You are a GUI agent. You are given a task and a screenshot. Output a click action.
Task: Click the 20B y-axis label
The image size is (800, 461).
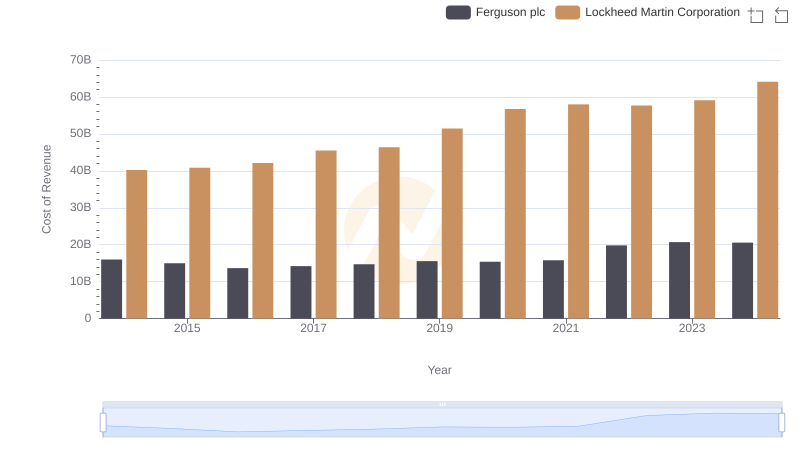(x=81, y=244)
